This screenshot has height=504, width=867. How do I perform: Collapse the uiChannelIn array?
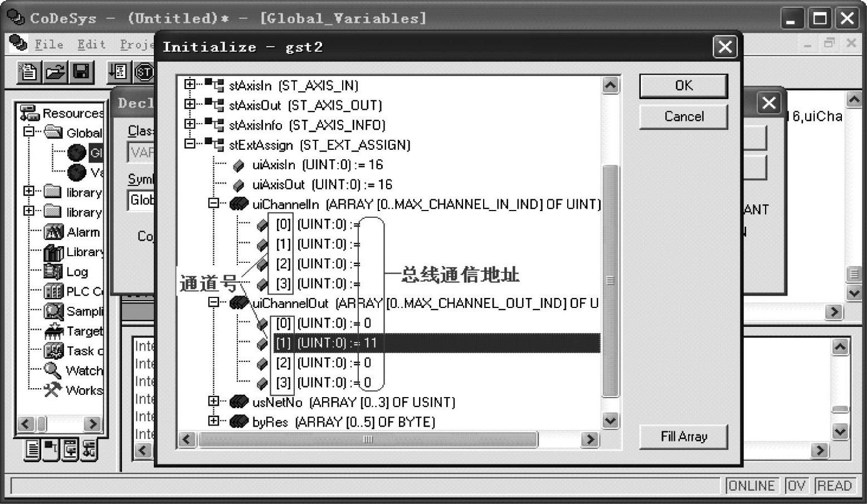214,203
